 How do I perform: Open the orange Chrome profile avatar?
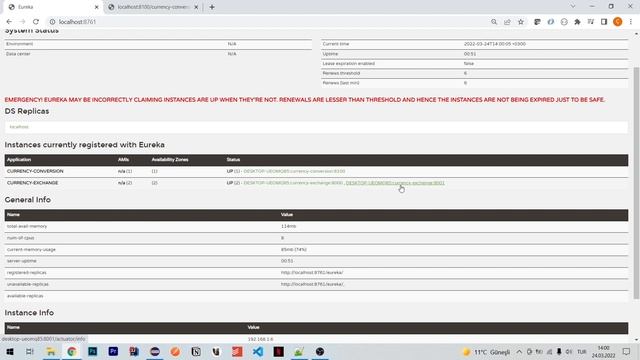coord(618,22)
